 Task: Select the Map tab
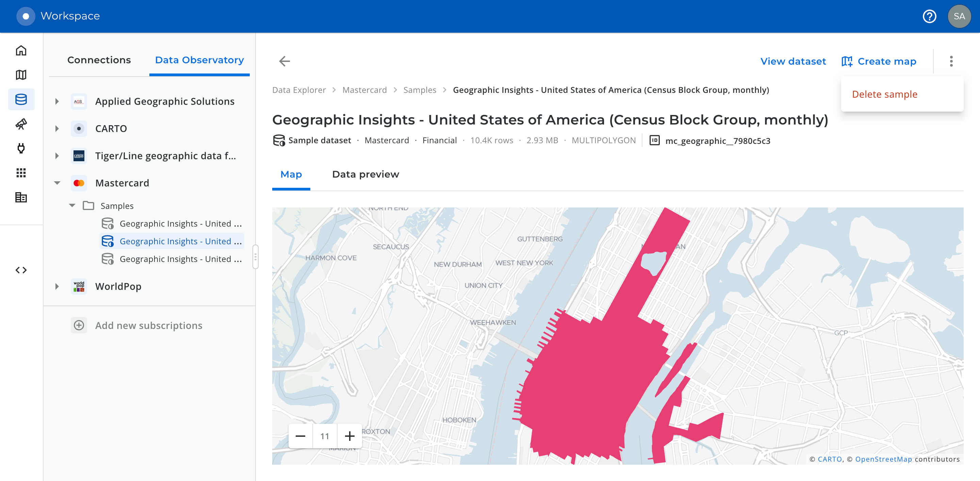291,175
